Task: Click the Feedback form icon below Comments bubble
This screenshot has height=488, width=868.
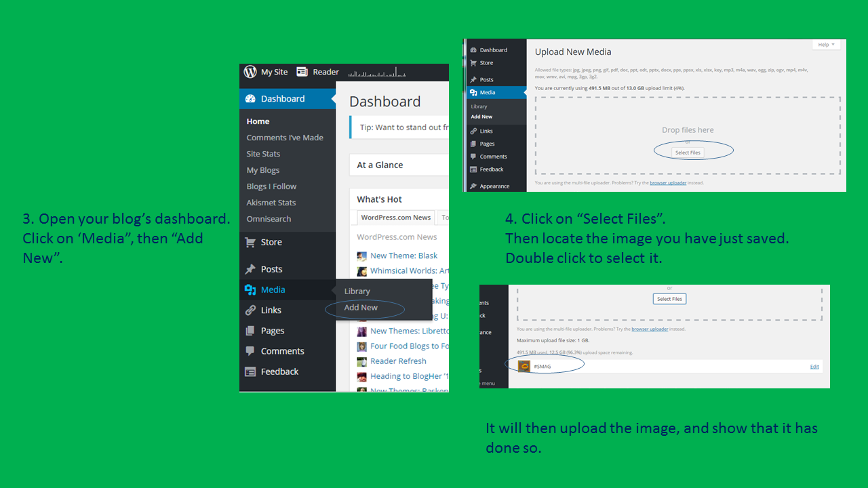Action: tap(250, 371)
